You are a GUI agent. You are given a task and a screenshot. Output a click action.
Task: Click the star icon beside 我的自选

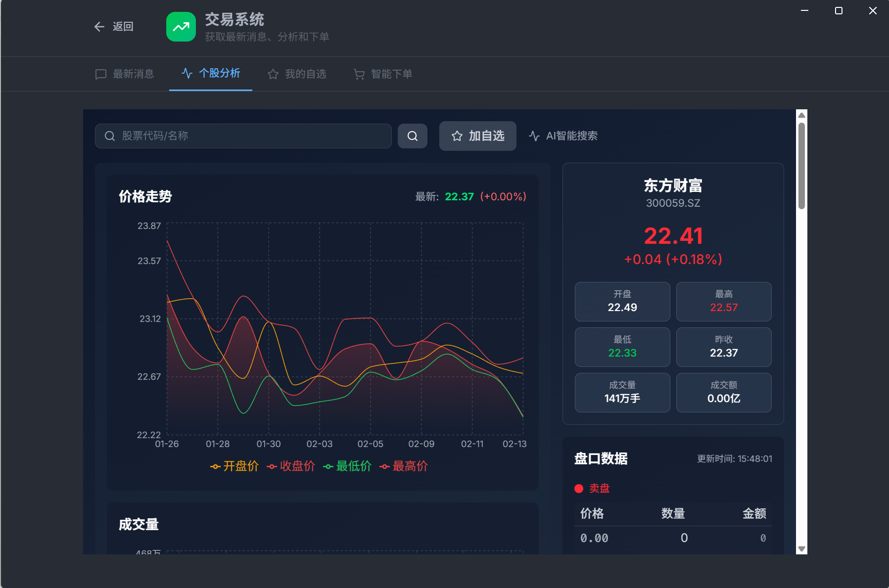(273, 74)
